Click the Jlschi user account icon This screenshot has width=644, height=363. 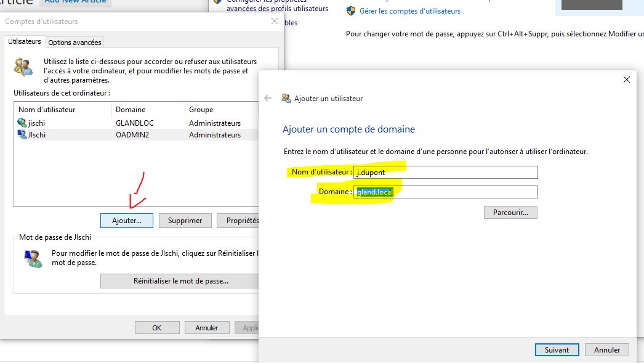pyautogui.click(x=23, y=135)
